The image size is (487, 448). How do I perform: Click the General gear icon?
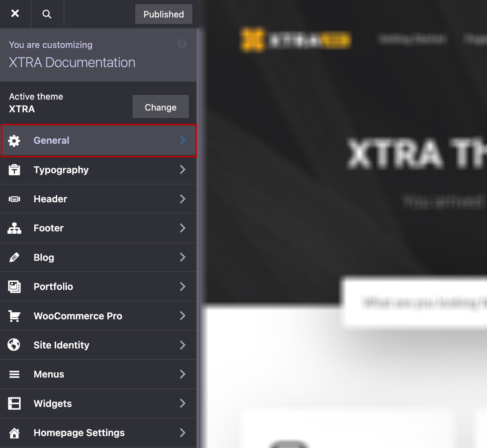click(x=14, y=141)
